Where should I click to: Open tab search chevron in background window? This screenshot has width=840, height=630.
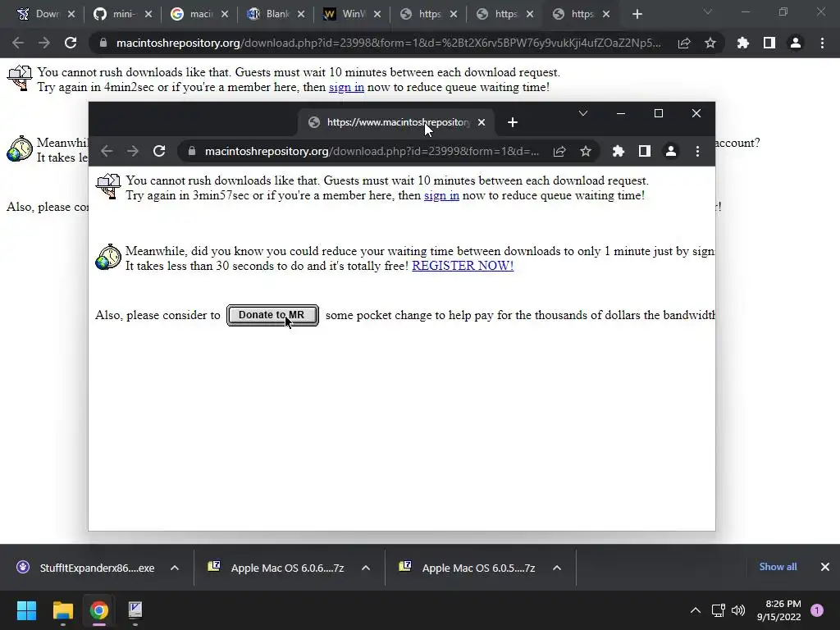[x=708, y=11]
